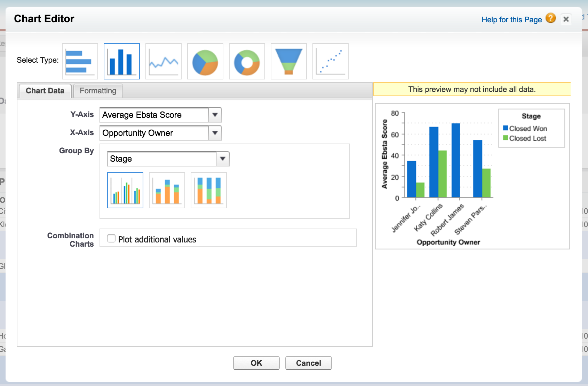Pick the pie chart type

click(x=205, y=61)
